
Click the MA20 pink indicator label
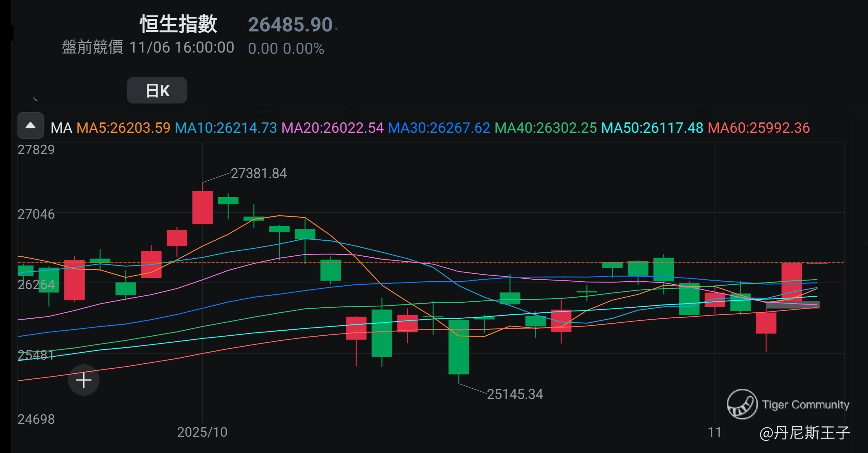332,128
